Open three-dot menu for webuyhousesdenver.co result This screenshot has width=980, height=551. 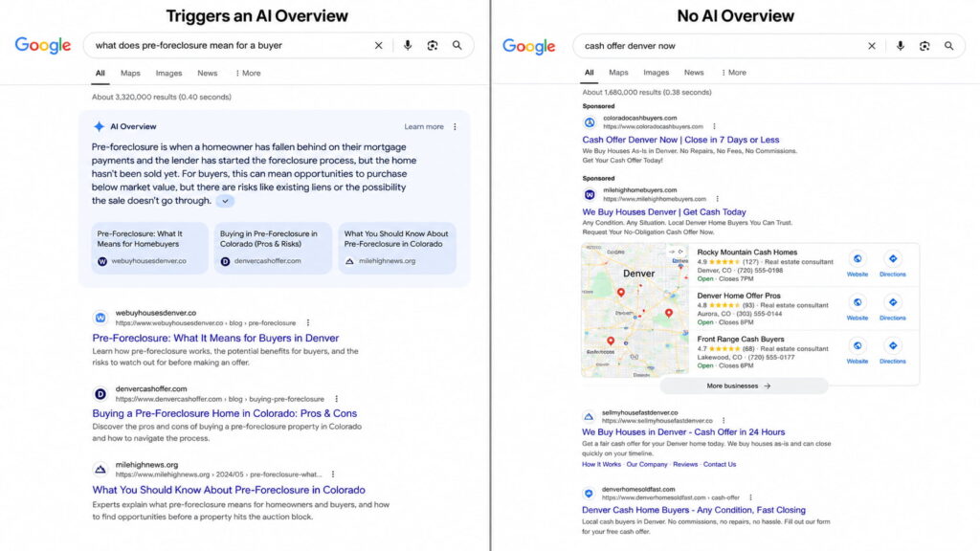(307, 323)
